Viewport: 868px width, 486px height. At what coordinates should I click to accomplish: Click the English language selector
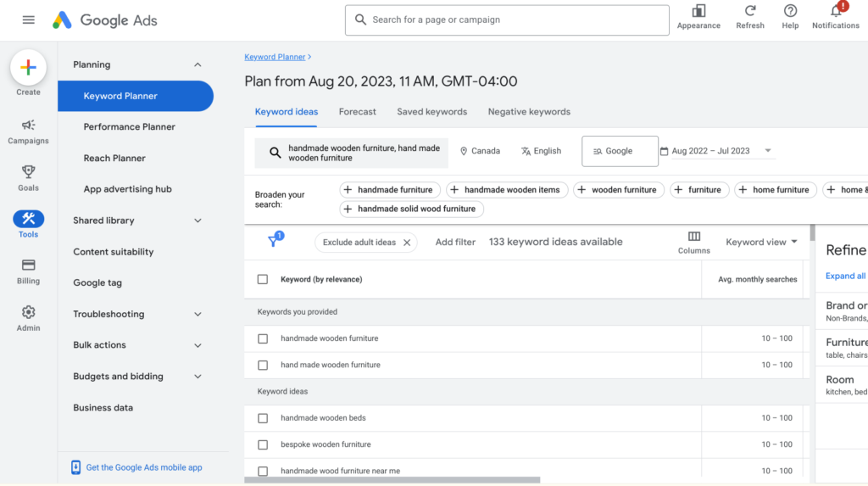tap(541, 151)
